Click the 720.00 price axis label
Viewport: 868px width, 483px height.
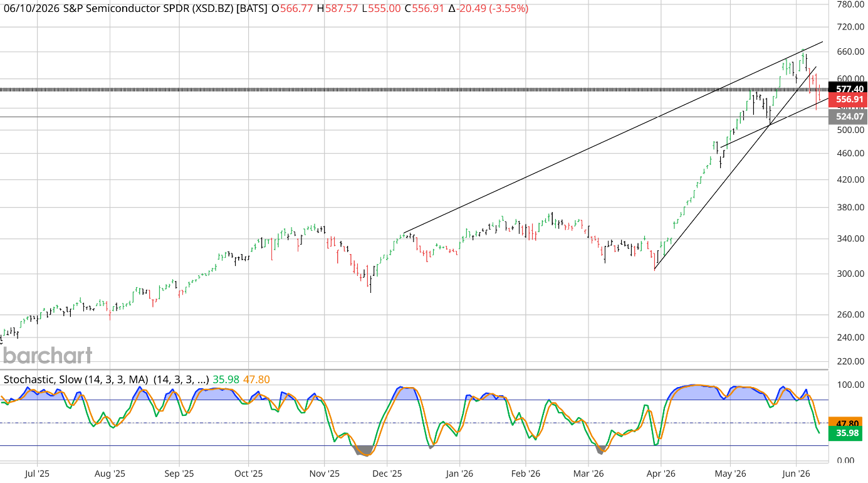coord(850,28)
